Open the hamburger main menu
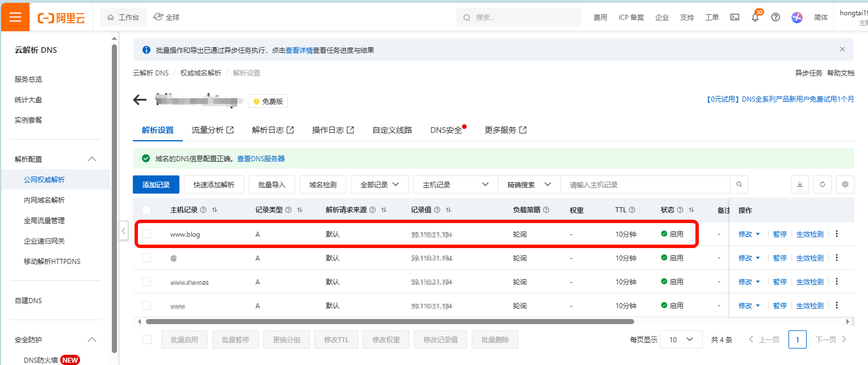868x365 pixels. click(x=15, y=17)
